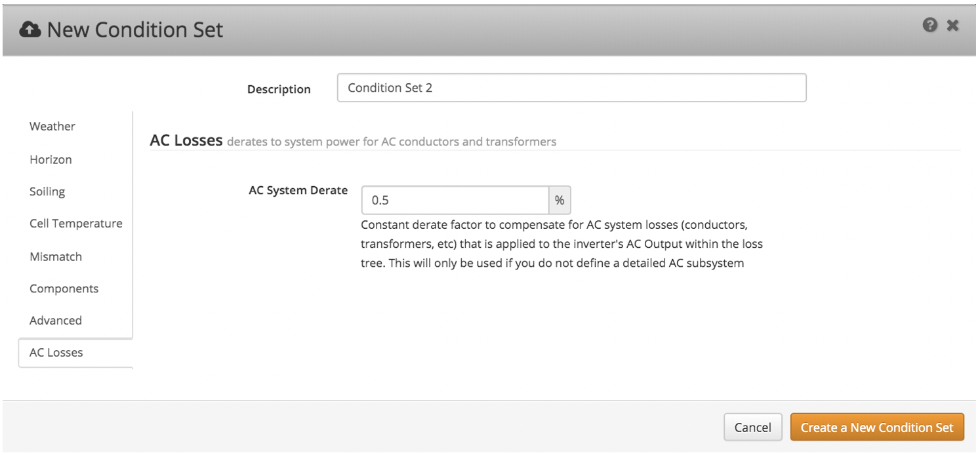This screenshot has width=980, height=455.
Task: Click Create a New Condition Set
Action: [x=877, y=427]
